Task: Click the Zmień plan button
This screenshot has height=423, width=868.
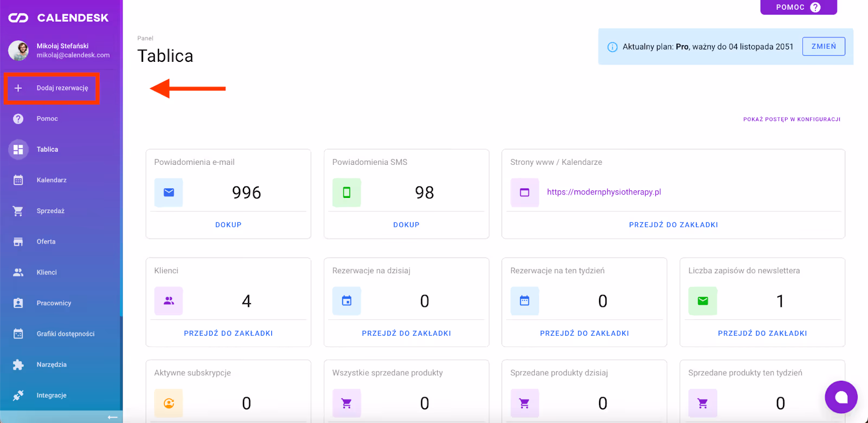Action: click(x=824, y=47)
